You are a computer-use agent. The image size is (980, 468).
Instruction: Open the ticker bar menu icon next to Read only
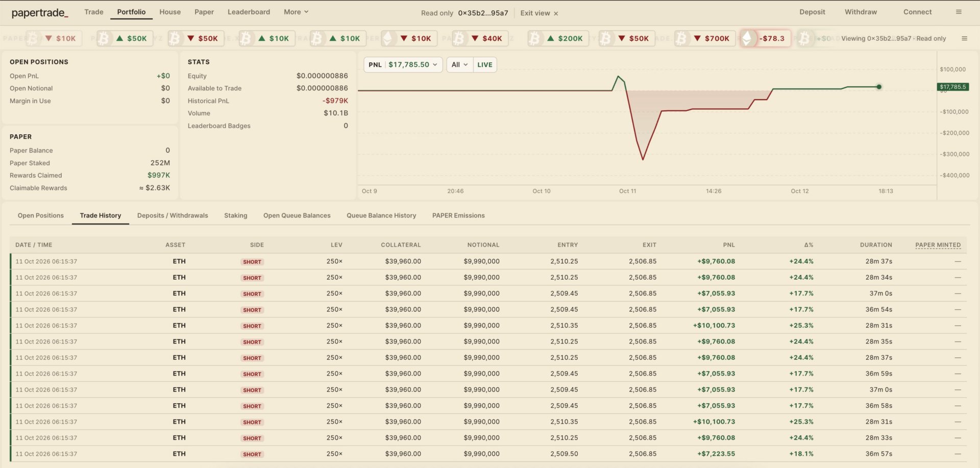pyautogui.click(x=964, y=38)
